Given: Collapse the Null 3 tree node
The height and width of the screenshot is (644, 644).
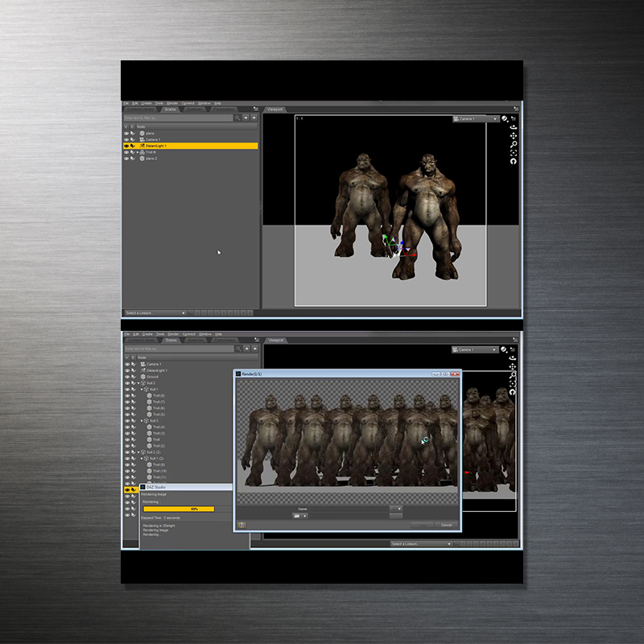Looking at the screenshot, I should [142, 421].
